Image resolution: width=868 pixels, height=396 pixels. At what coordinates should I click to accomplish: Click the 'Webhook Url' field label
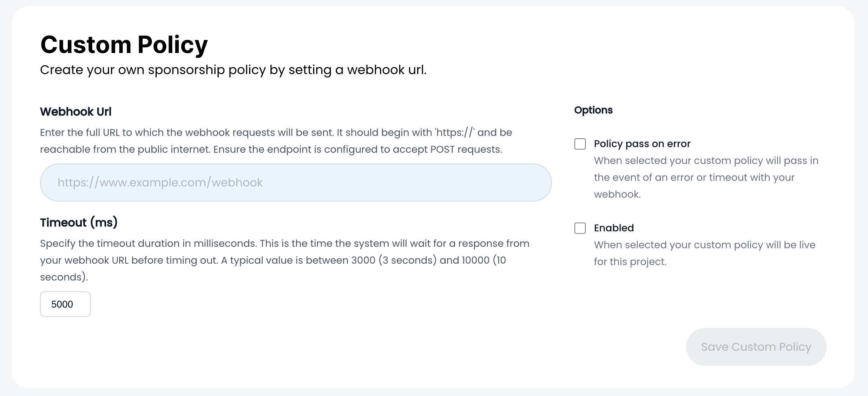[x=75, y=112]
